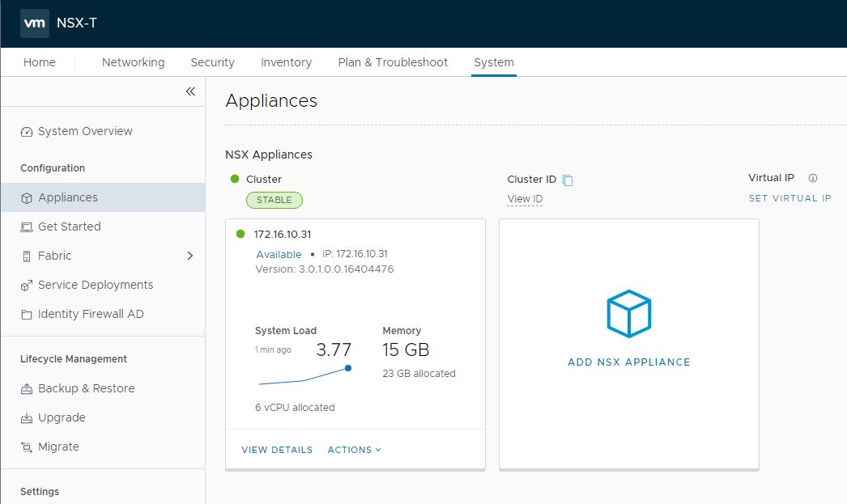Click the Available status link
The image size is (847, 504).
point(279,254)
